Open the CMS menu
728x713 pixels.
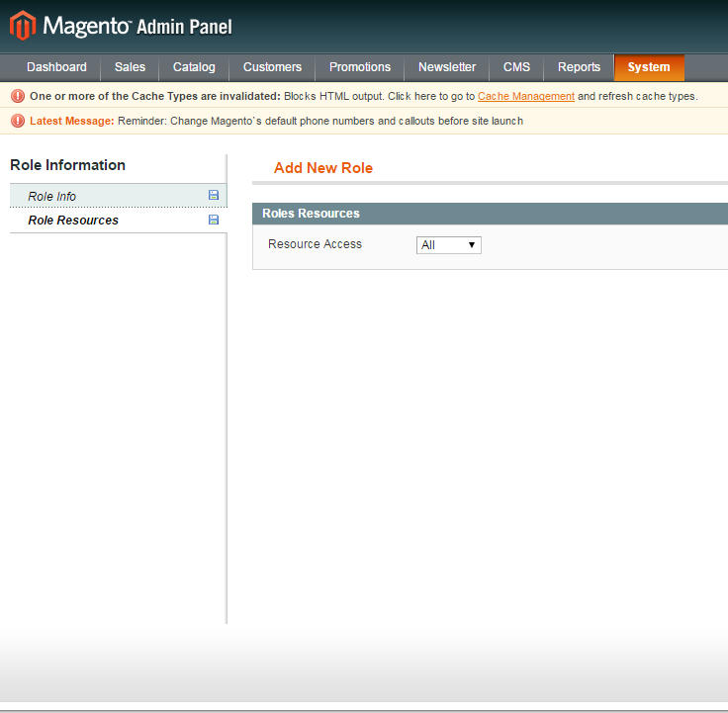point(516,67)
